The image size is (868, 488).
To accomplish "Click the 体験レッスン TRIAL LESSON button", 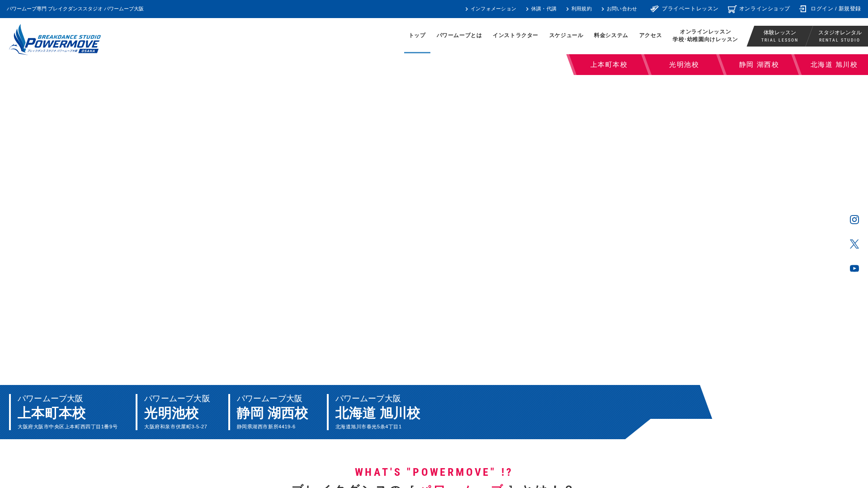I will point(779,36).
